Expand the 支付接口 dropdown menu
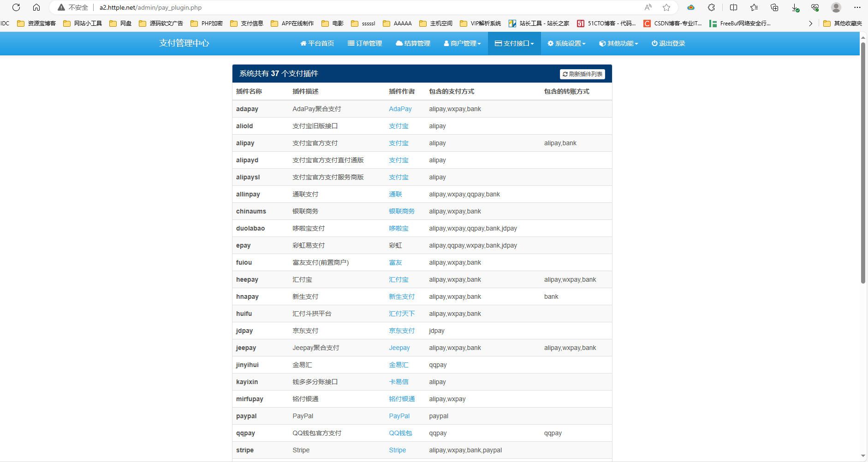The image size is (868, 462). 514,43
